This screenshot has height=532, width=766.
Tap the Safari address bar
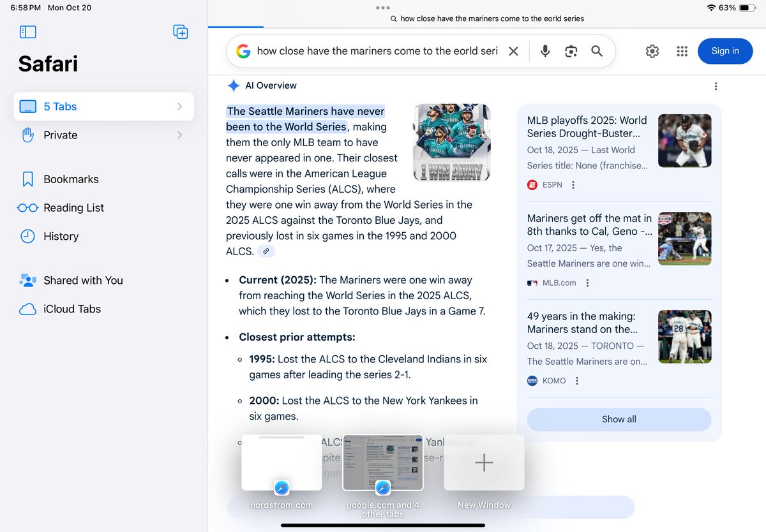[487, 18]
